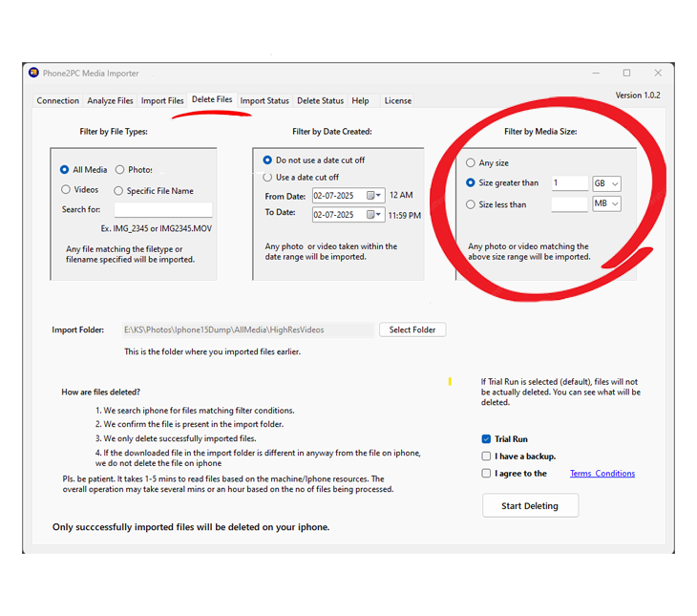Open the Terms Conditions link

click(602, 474)
